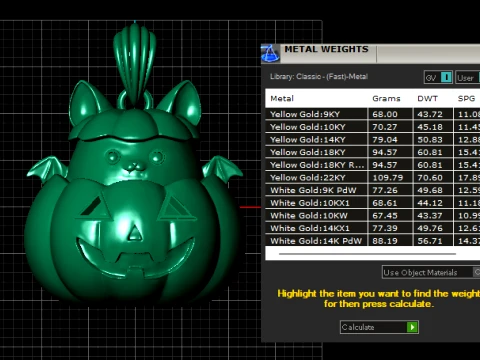Select the Yellow Gold:9KY row

coord(373,114)
